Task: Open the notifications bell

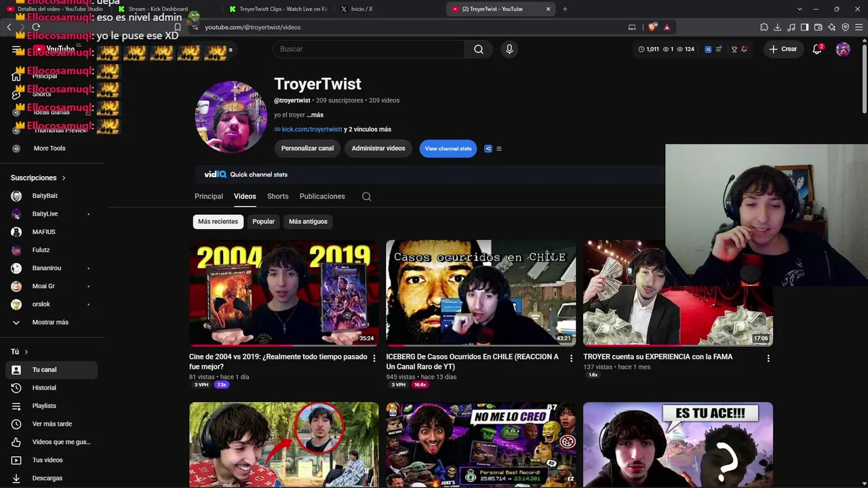Action: tap(817, 49)
